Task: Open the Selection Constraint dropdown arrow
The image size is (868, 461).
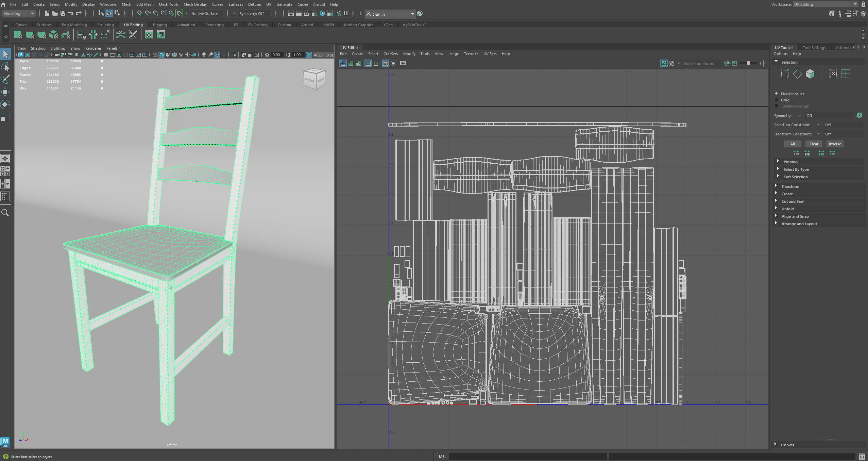Action: pos(818,125)
